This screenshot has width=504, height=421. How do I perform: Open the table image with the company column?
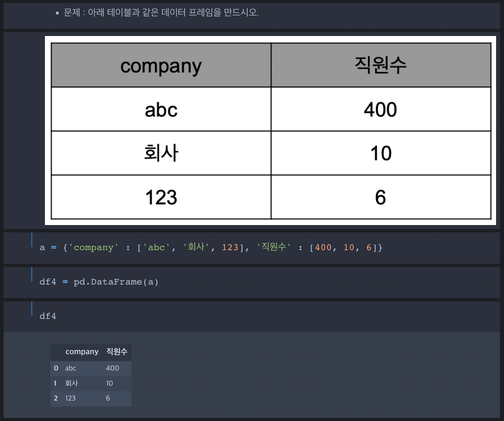270,131
